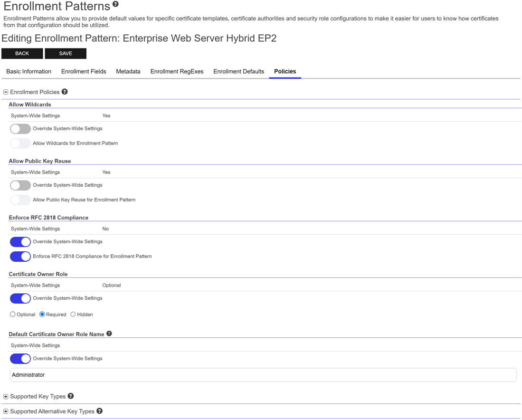522x420 pixels.
Task: Click help icon beside Enrollment Patterns title
Action: click(x=115, y=4)
